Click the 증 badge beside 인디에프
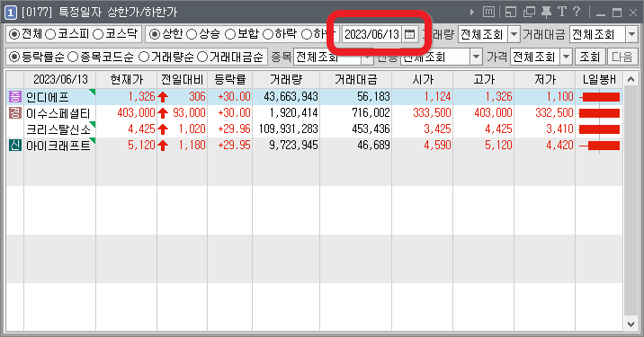This screenshot has width=644, height=337. tap(14, 97)
